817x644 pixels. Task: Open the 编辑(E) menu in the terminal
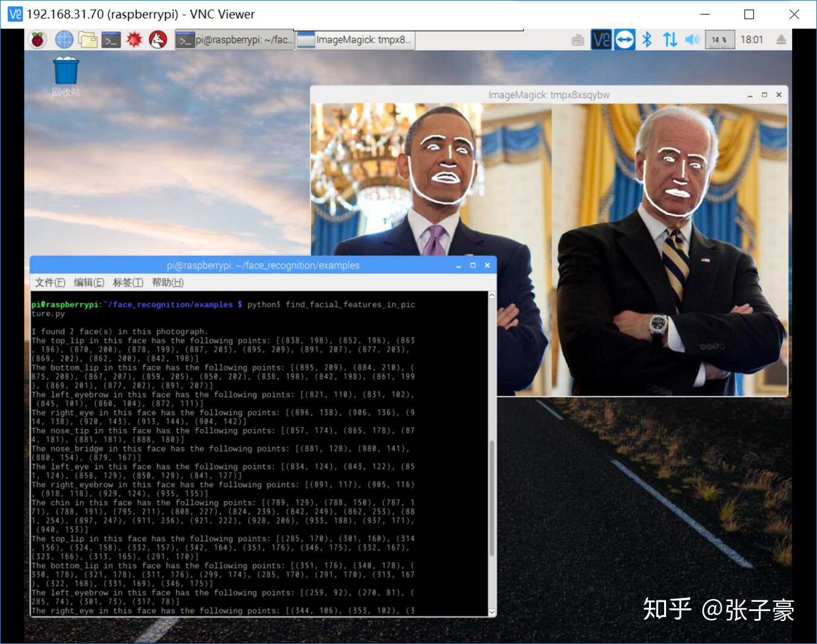[90, 282]
